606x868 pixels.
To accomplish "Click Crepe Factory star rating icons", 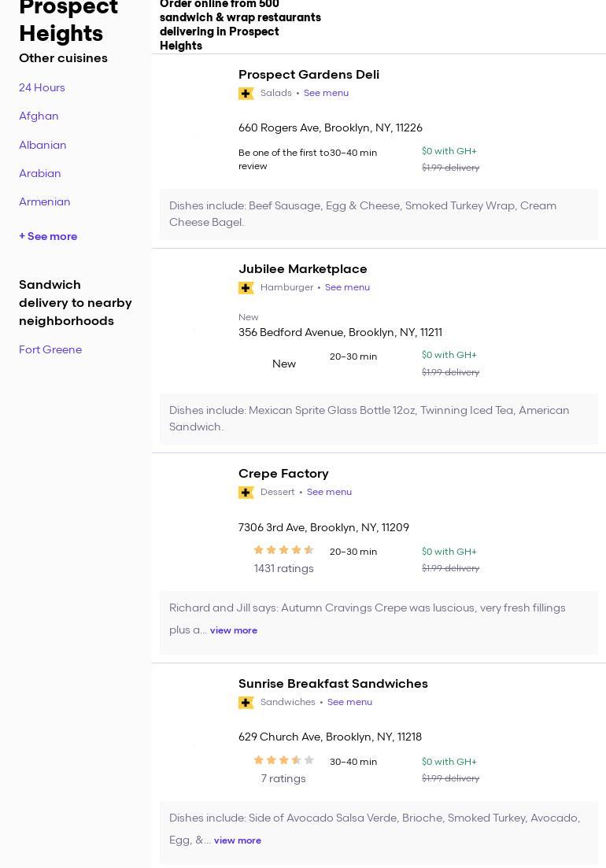I will (283, 550).
